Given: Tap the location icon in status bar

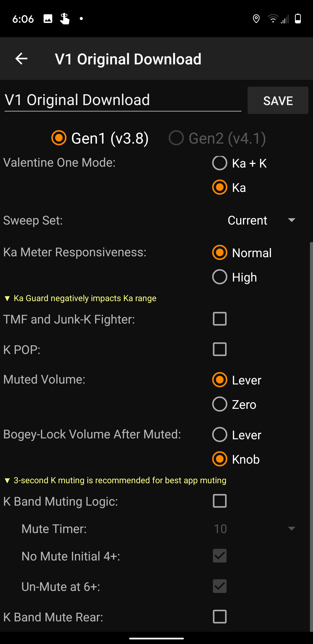Looking at the screenshot, I should [256, 19].
